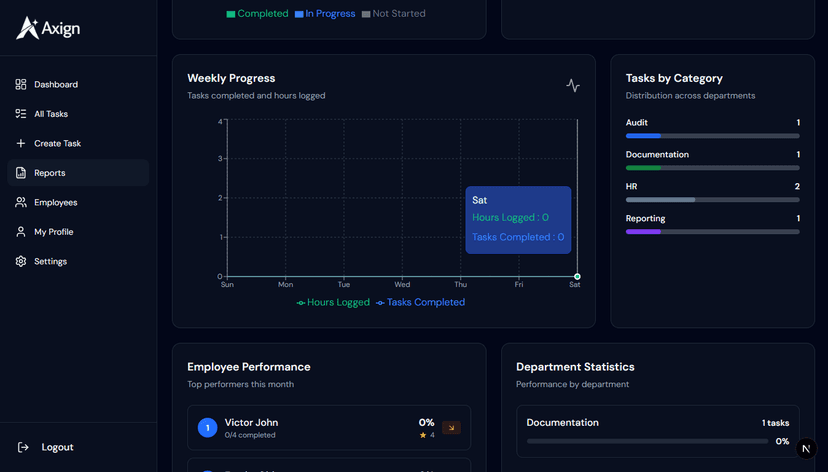The height and width of the screenshot is (472, 828).
Task: Toggle Hours Logged series in chart legend
Action: coord(333,303)
